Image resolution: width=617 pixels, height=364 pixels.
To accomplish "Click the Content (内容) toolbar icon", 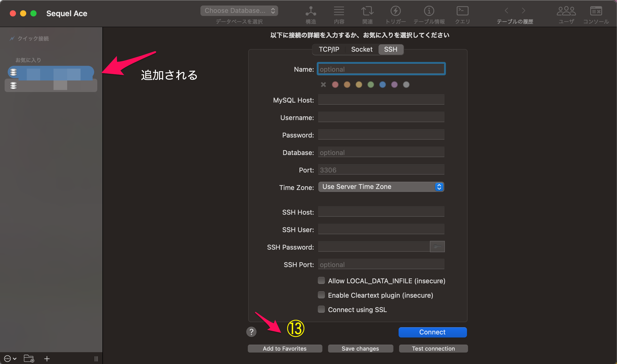I will point(339,11).
